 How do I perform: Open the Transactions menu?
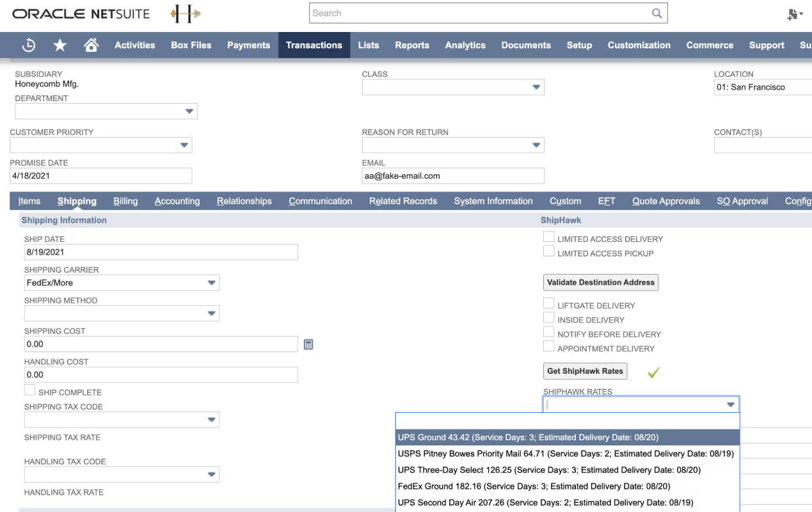[x=314, y=45]
